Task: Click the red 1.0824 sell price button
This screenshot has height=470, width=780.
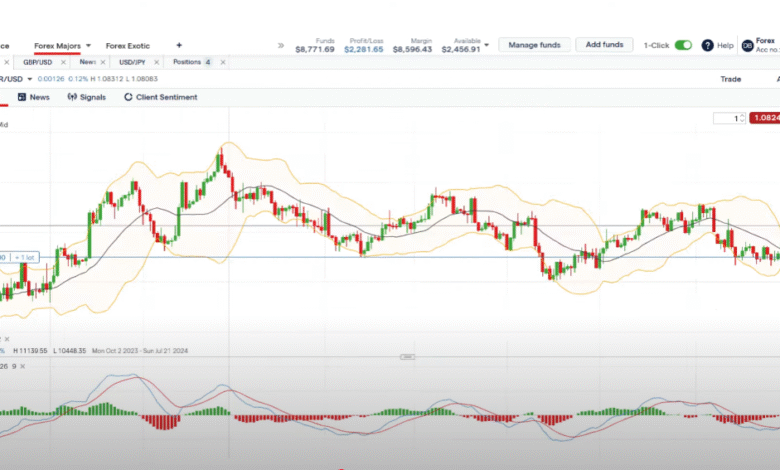Action: pyautogui.click(x=765, y=118)
